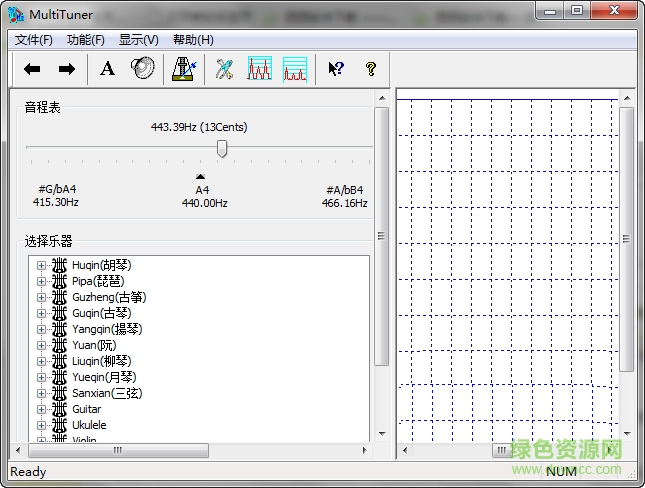Open the metronome tool
The width and height of the screenshot is (645, 488).
coord(184,69)
